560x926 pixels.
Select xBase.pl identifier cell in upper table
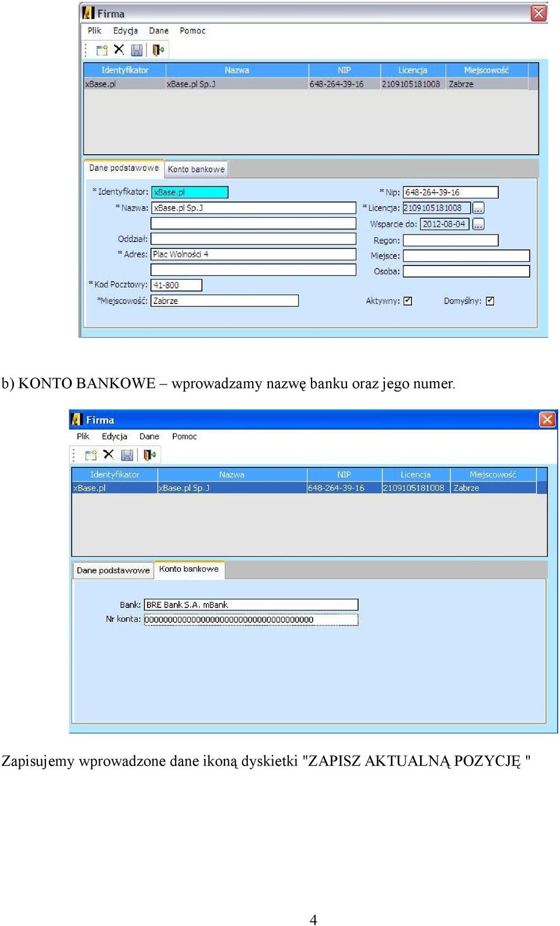coord(125,84)
